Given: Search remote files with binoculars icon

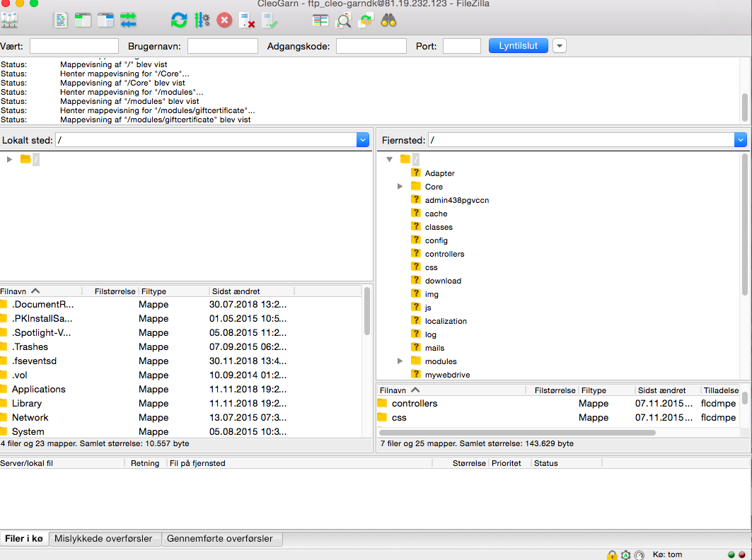Looking at the screenshot, I should click(x=388, y=21).
